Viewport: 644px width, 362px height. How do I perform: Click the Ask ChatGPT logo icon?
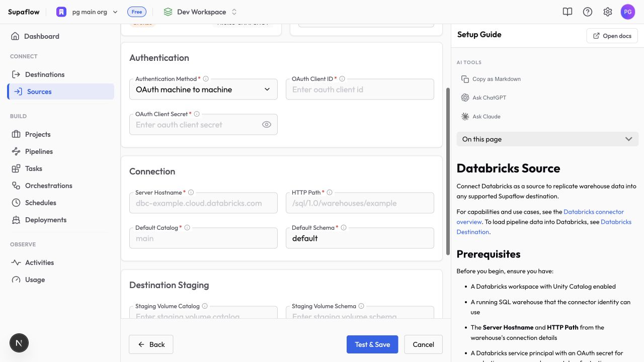tap(465, 98)
